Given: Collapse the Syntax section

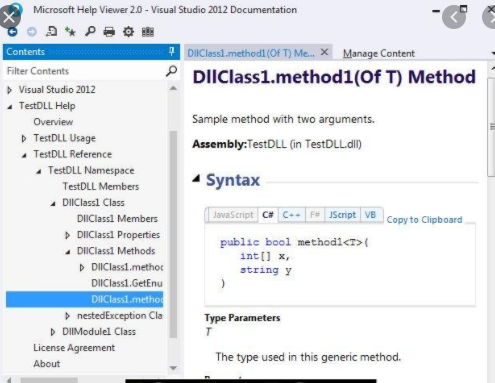Looking at the screenshot, I should (197, 179).
